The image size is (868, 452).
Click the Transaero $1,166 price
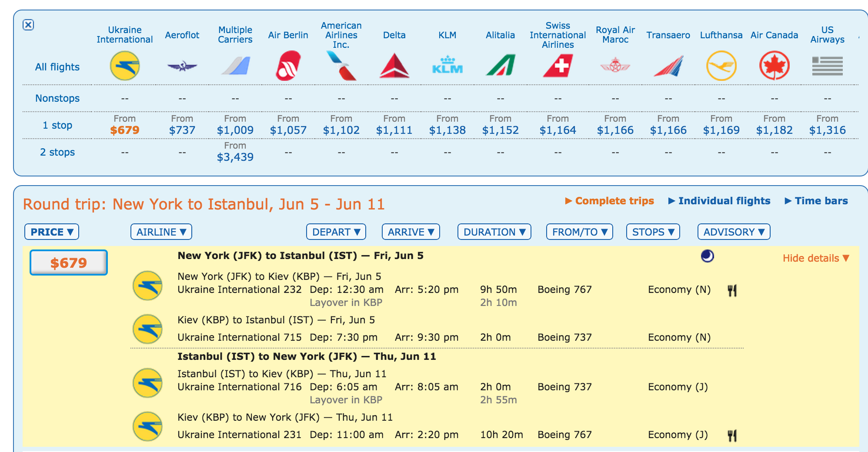point(668,130)
